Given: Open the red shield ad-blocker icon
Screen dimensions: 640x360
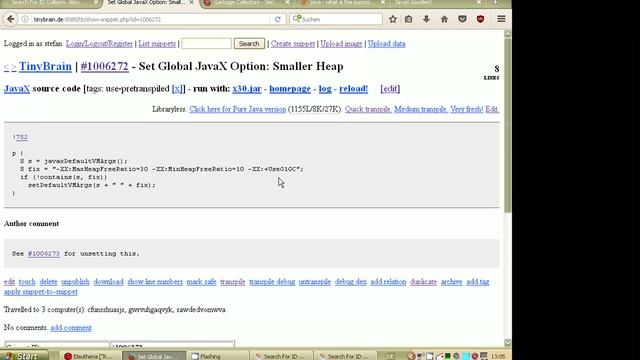Looking at the screenshot, I should (x=480, y=19).
